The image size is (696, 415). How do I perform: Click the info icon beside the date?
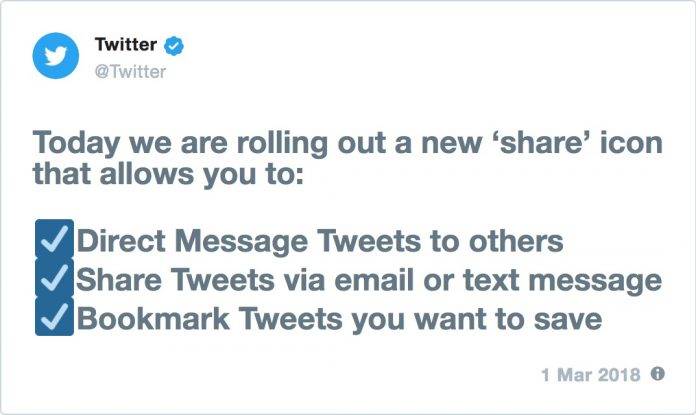pos(657,374)
